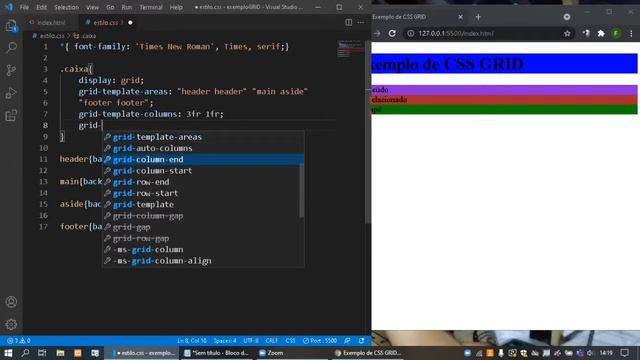Choose grid-column-gap suggestion
The height and width of the screenshot is (360, 640).
click(x=203, y=216)
